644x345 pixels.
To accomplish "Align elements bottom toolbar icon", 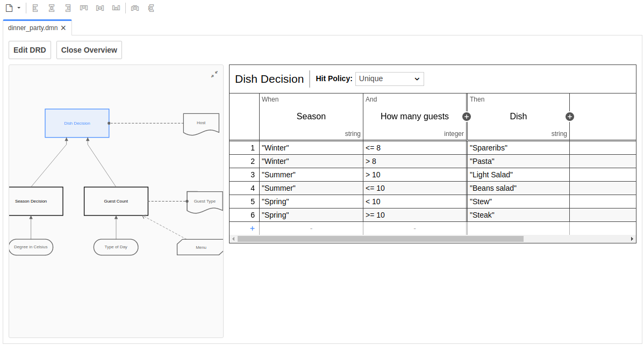I will (x=116, y=8).
